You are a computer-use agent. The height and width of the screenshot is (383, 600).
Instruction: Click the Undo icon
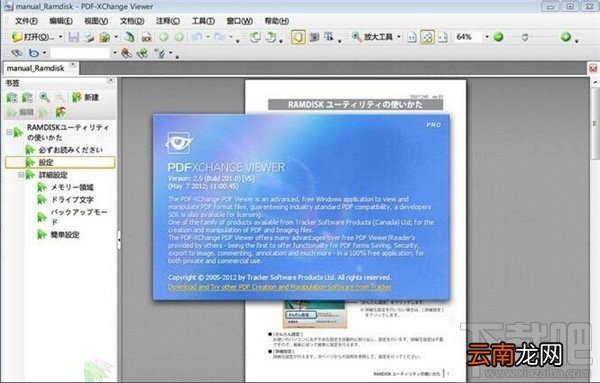tap(197, 37)
